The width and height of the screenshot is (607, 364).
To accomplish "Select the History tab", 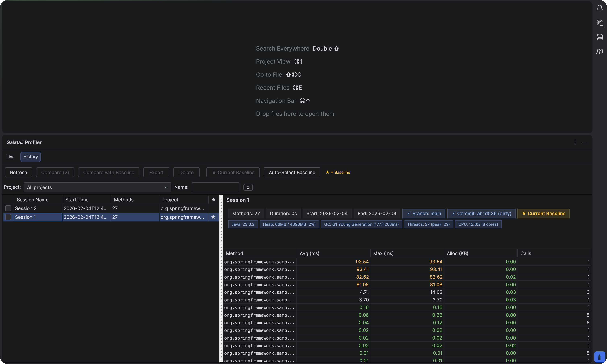I will [x=30, y=157].
